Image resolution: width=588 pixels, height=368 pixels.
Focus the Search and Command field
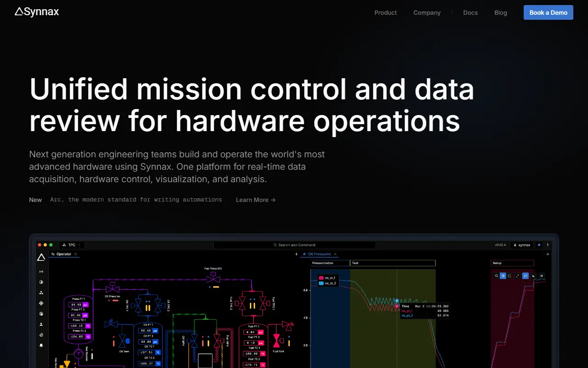pos(294,245)
